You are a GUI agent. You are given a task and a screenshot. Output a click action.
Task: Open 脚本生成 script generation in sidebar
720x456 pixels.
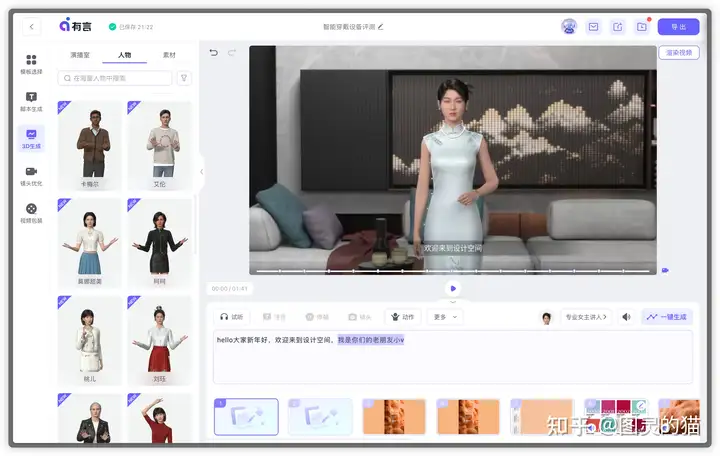(x=31, y=101)
